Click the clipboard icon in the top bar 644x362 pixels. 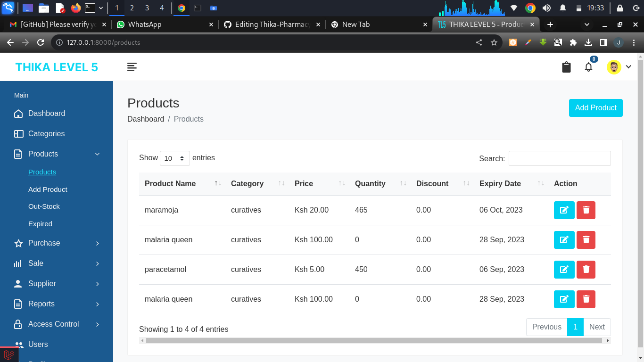566,66
